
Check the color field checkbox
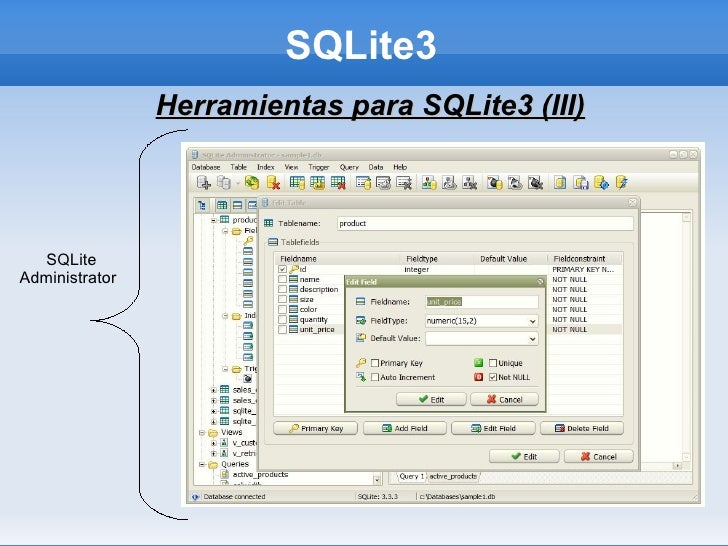pos(282,309)
